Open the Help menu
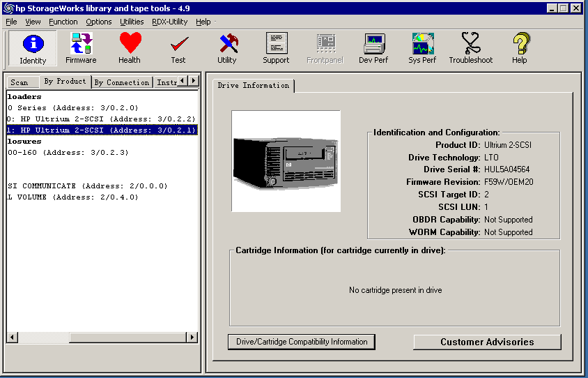 pyautogui.click(x=203, y=22)
